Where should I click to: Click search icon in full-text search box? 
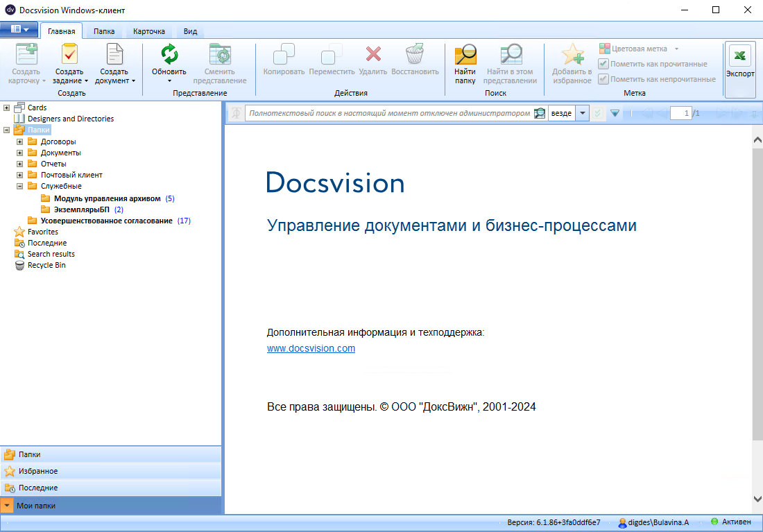click(x=540, y=113)
